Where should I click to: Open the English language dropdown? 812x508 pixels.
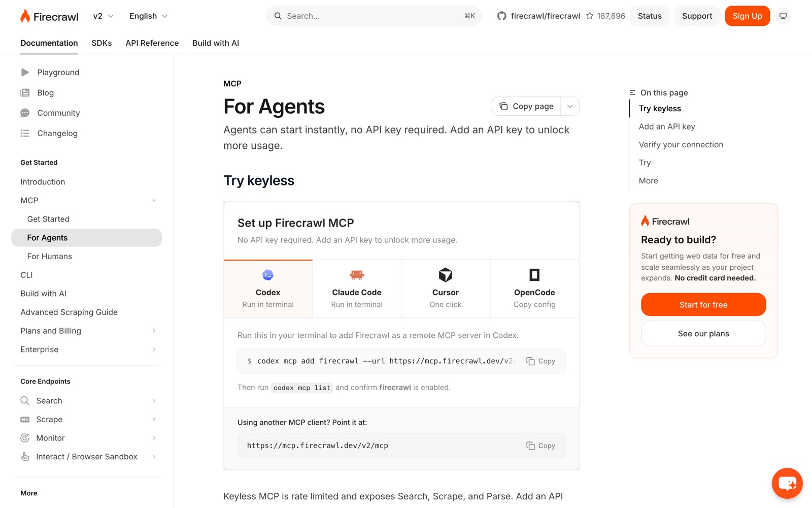pos(148,16)
